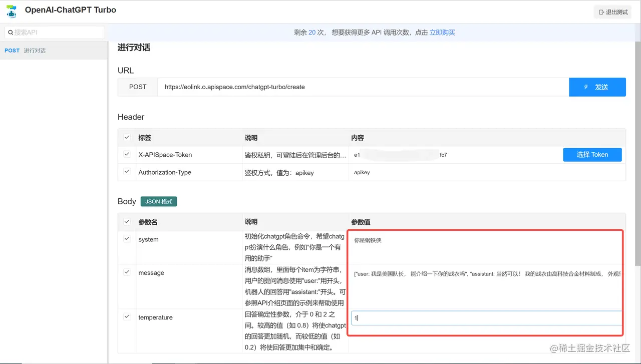Toggle the Body select-all checkbox

point(127,221)
